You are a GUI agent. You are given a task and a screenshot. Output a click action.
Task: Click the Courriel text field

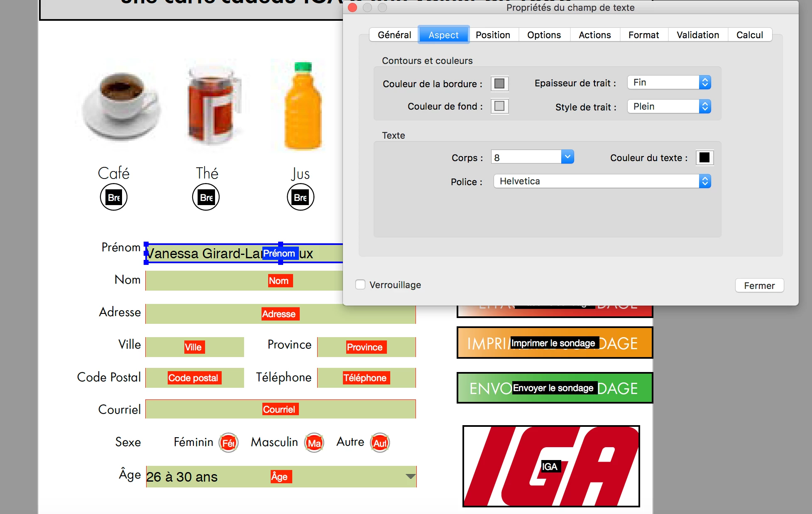280,409
